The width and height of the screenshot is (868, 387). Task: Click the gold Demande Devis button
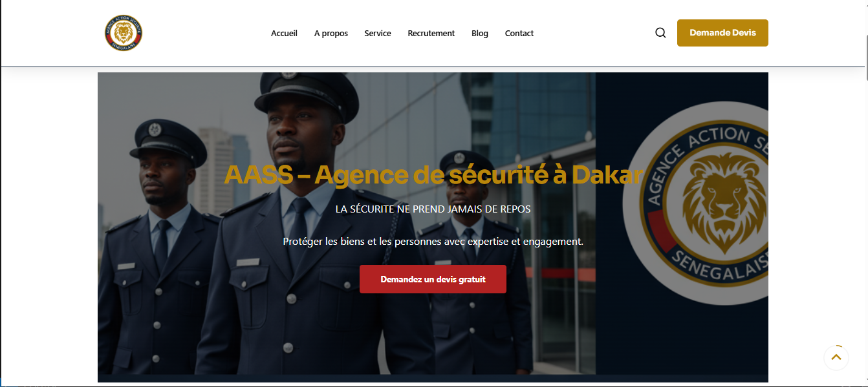pyautogui.click(x=722, y=33)
